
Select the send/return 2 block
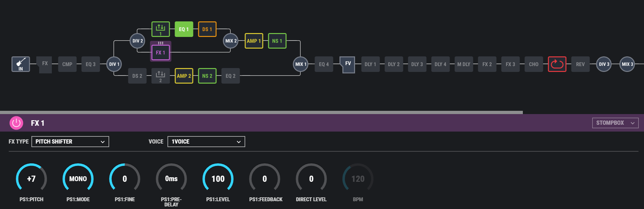[x=161, y=76]
